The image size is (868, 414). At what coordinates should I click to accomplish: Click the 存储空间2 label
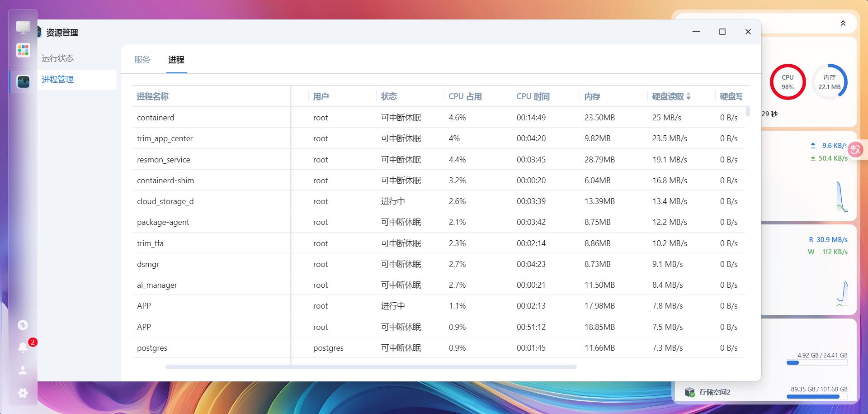(715, 392)
